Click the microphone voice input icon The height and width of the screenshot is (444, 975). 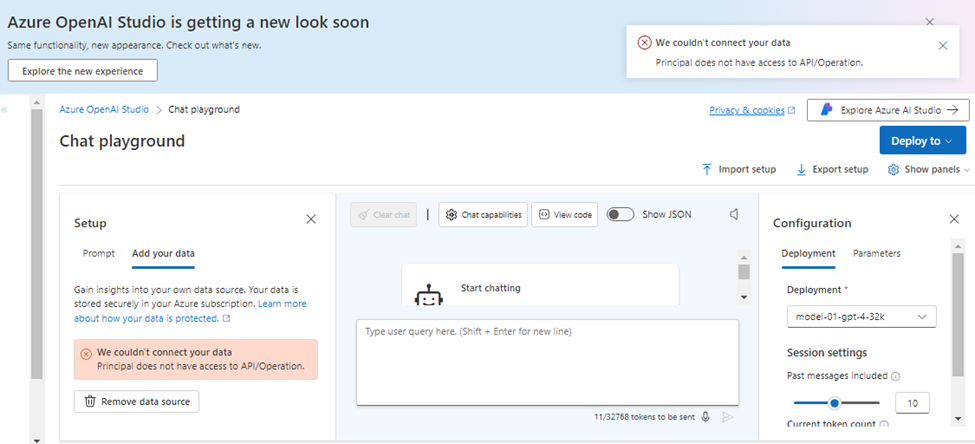click(x=705, y=417)
